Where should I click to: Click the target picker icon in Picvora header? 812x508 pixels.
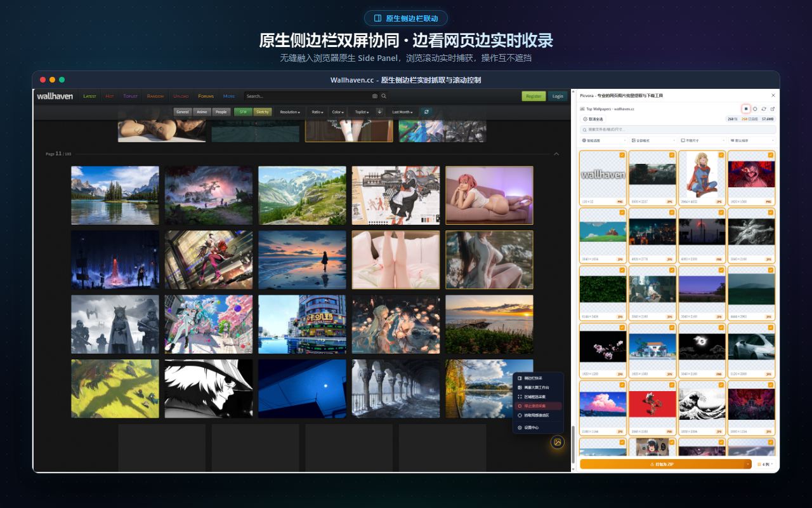(x=755, y=109)
